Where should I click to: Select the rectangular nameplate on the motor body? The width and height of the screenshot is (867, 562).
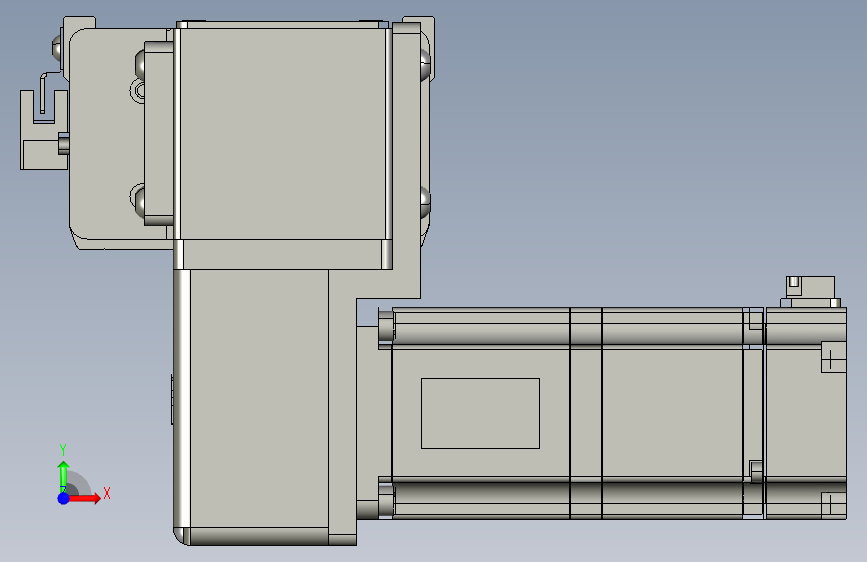(x=480, y=413)
